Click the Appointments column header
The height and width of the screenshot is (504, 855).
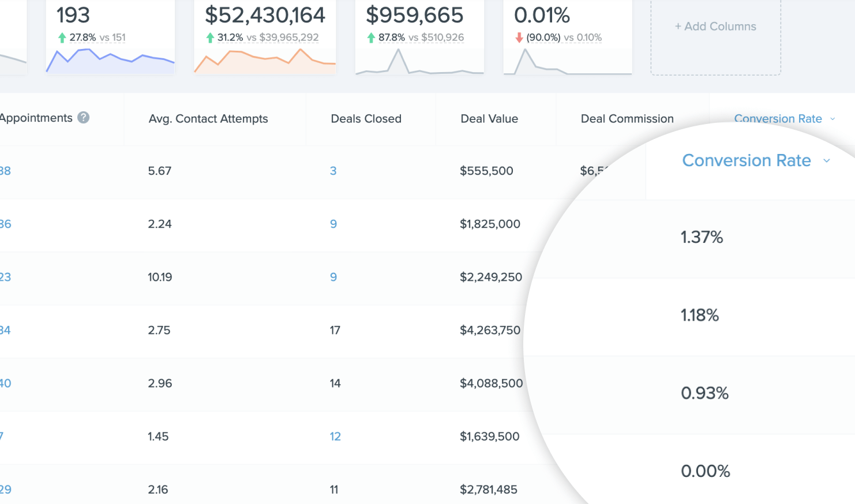36,118
